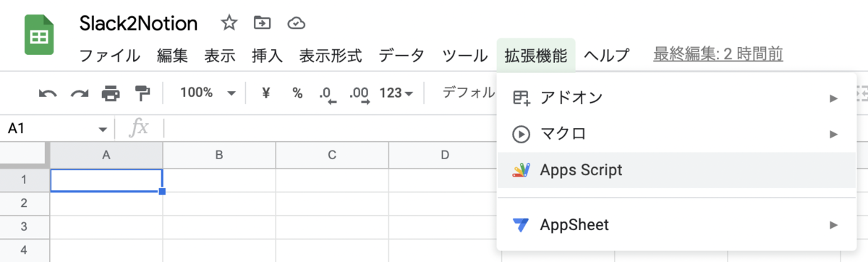Screen dimensions: 868x262
Task: Click the move-to-folder icon
Action: (262, 23)
